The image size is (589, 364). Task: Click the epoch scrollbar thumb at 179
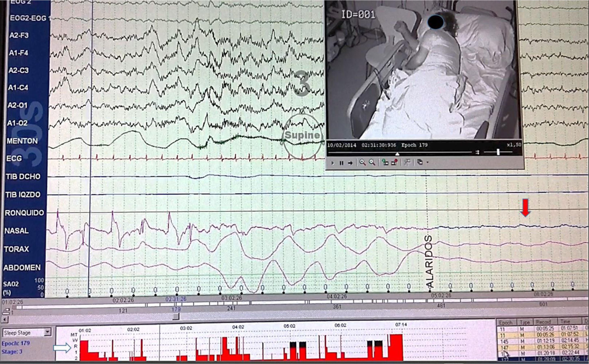[x=176, y=316]
